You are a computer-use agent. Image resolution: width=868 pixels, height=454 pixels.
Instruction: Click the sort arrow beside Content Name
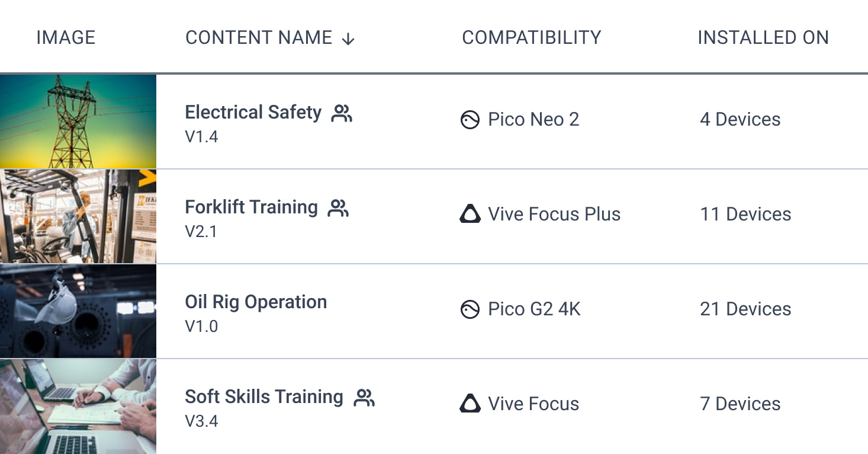coord(348,39)
